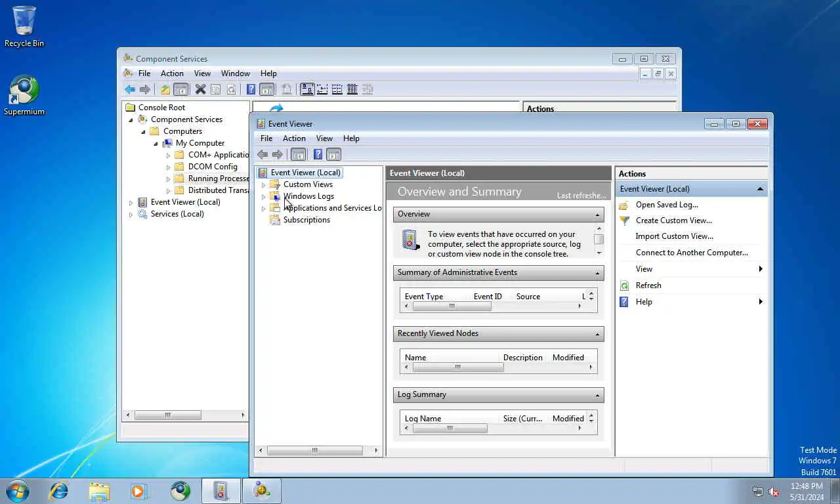
Task: Click blue Help icon in Event Viewer toolbar
Action: point(318,155)
